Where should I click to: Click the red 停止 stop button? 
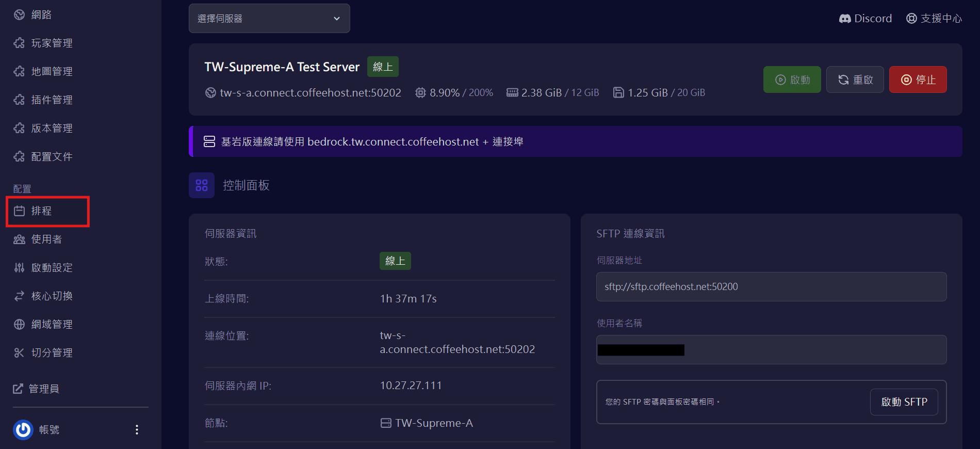918,79
